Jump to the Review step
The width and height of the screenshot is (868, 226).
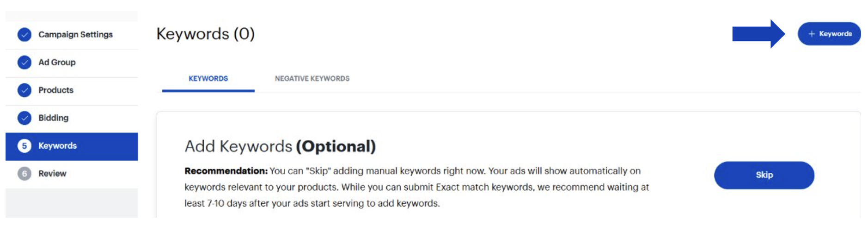(x=52, y=174)
